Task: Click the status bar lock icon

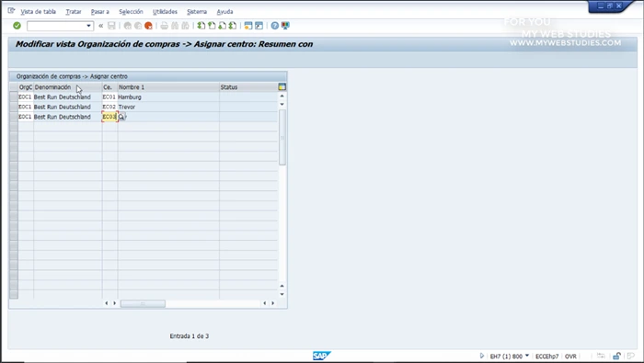Action: click(x=617, y=356)
